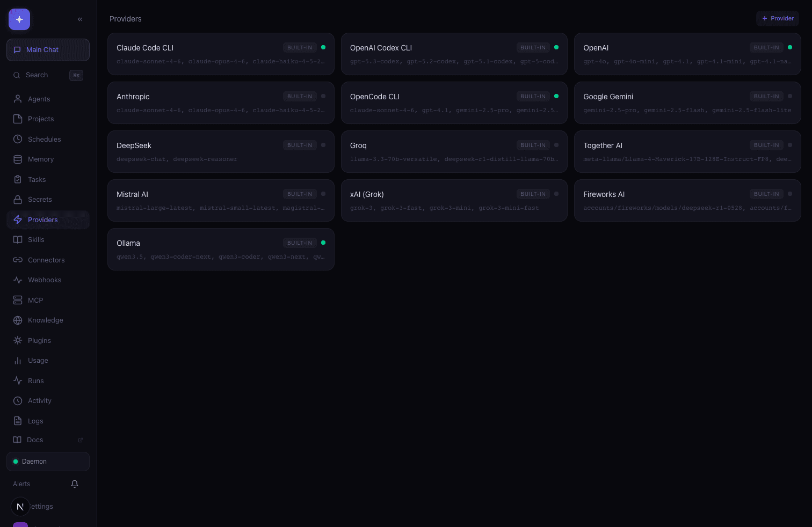Click the Projects file icon
Image resolution: width=812 pixels, height=527 pixels.
tap(18, 119)
